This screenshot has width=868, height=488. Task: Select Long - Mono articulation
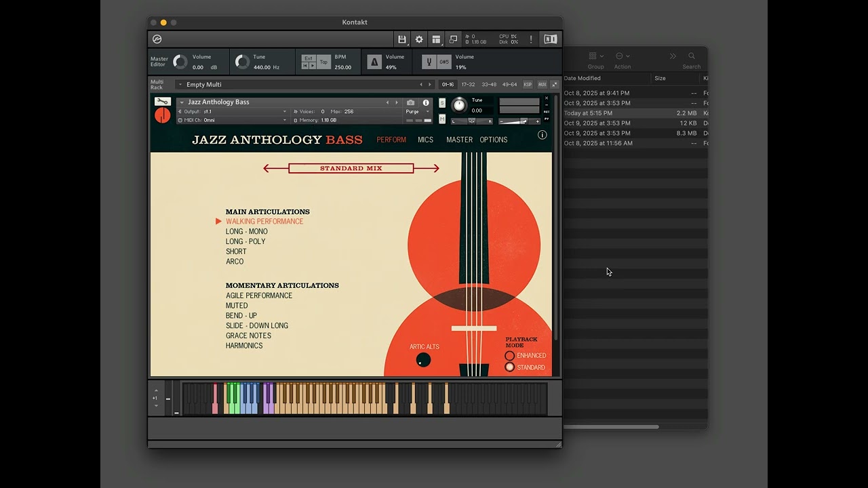pos(247,232)
